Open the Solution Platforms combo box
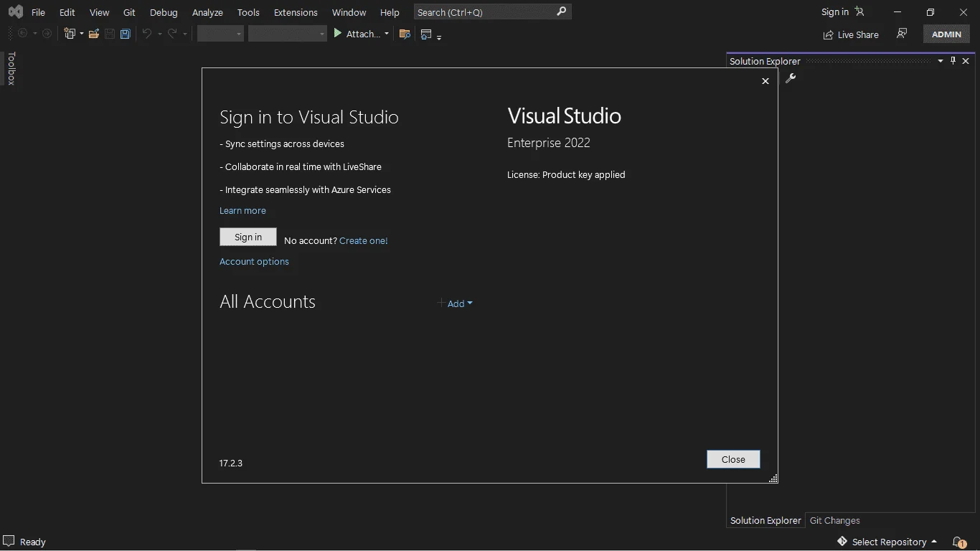The width and height of the screenshot is (980, 551). 287,34
